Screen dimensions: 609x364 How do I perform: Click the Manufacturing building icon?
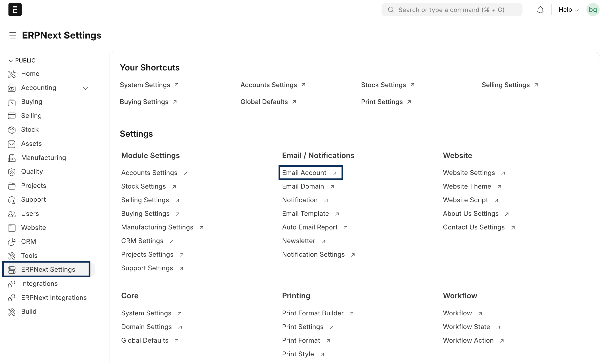point(12,158)
